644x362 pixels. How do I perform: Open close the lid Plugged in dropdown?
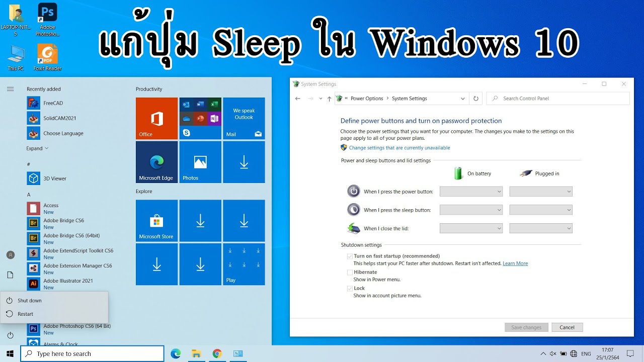(x=541, y=228)
